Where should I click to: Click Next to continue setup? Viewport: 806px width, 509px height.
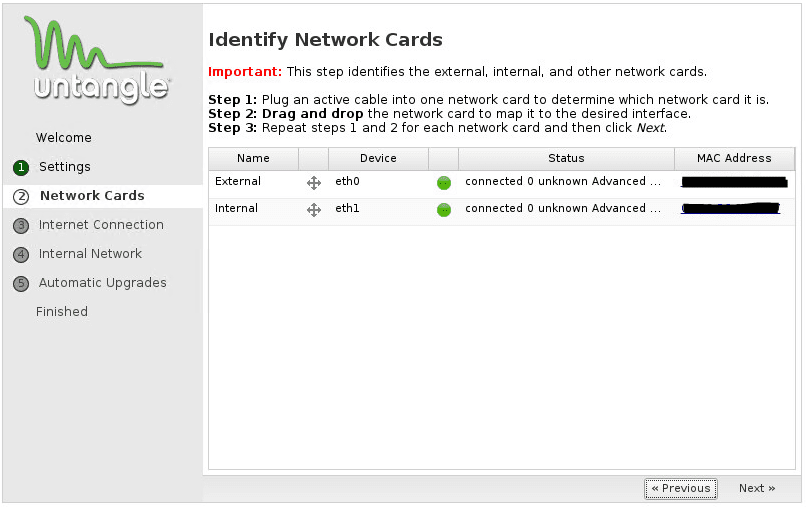tap(757, 489)
